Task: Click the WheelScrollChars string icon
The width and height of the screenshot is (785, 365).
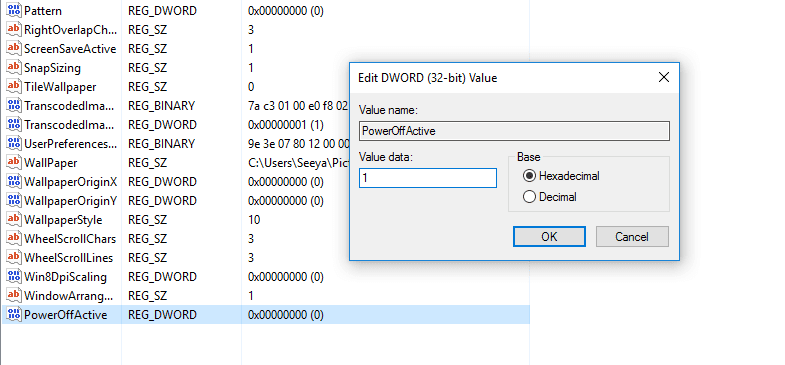Action: point(14,239)
